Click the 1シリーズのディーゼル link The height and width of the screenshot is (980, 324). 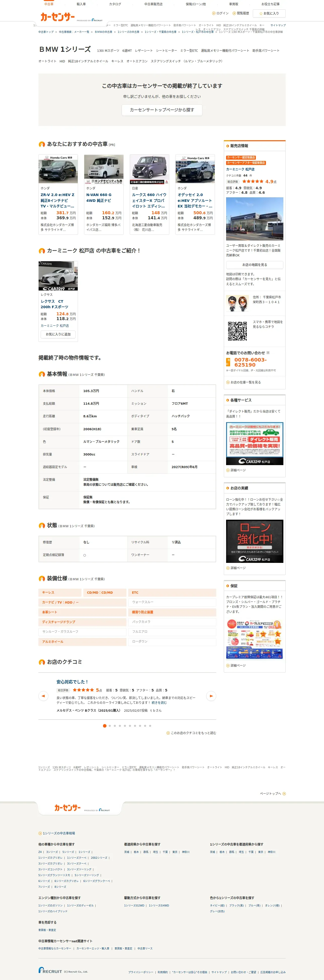click(80, 905)
